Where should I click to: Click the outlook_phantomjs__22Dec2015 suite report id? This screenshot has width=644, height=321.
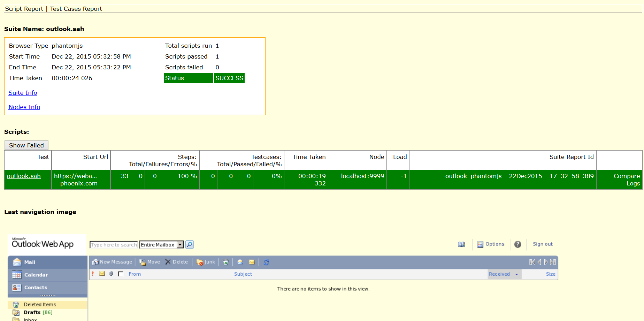pos(519,176)
